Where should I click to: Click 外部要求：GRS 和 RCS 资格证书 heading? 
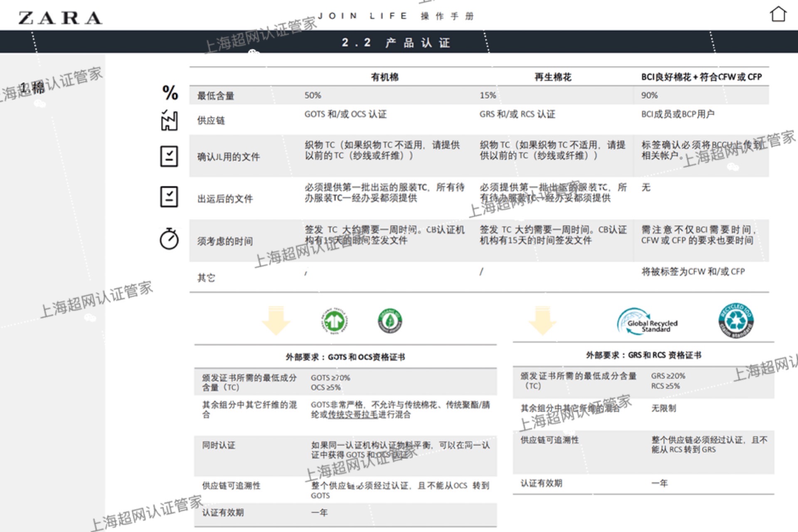coord(644,355)
